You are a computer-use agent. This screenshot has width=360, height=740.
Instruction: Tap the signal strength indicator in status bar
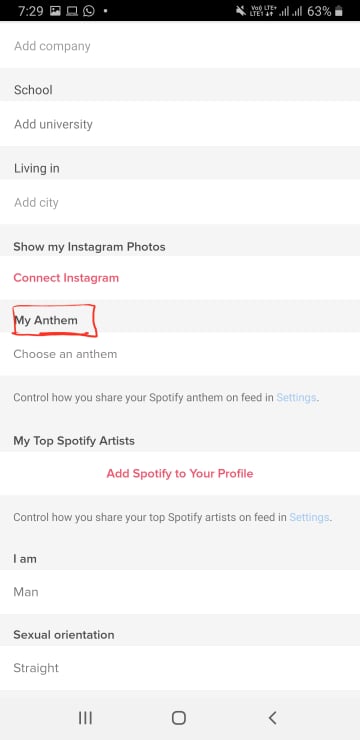click(291, 11)
